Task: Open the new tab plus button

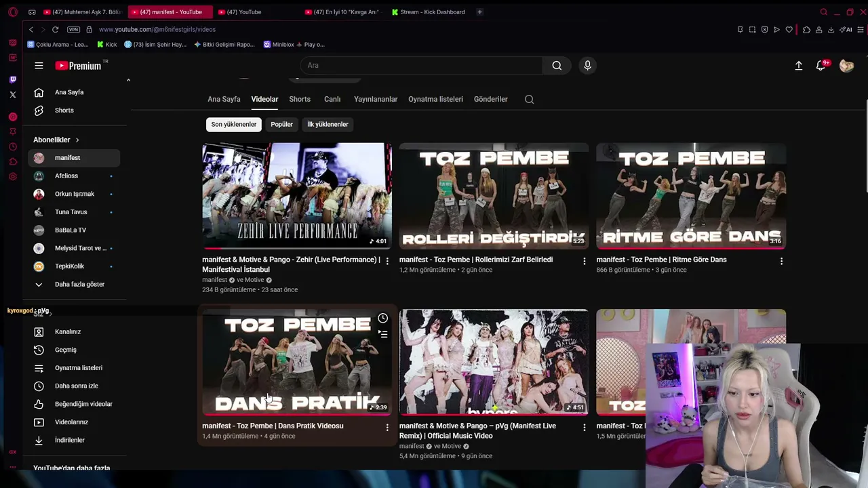Action: tap(479, 12)
